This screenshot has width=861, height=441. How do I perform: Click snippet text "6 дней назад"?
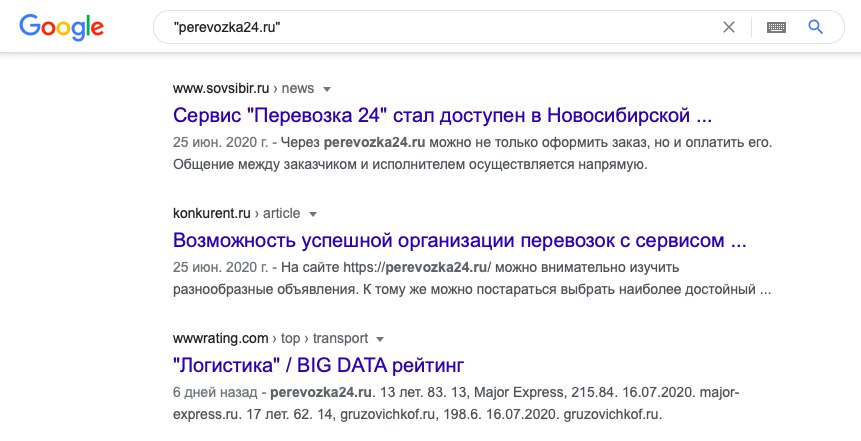215,393
